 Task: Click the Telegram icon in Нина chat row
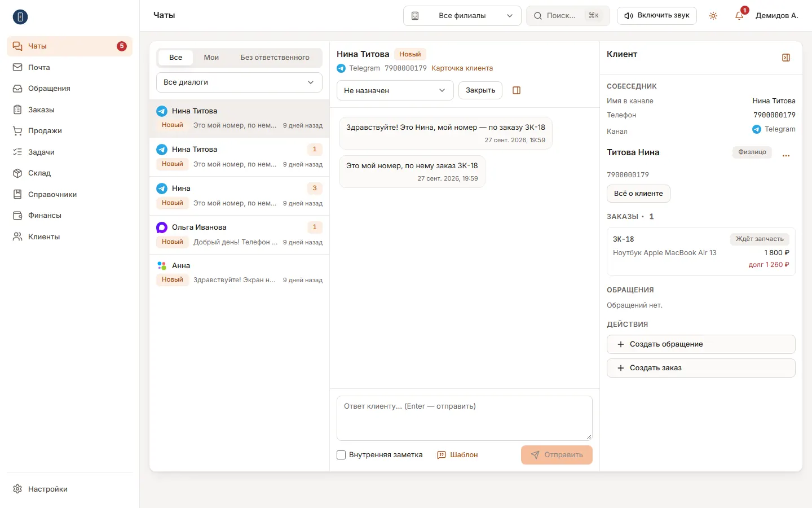click(162, 189)
